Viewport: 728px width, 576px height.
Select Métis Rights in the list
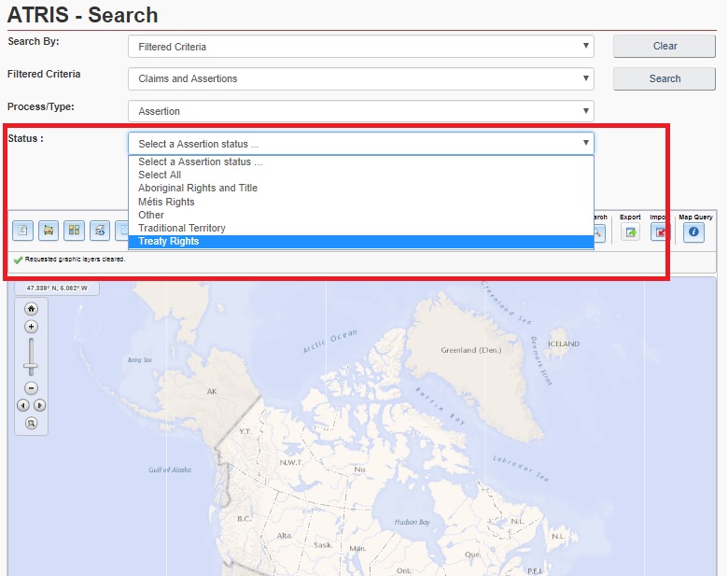coord(166,202)
